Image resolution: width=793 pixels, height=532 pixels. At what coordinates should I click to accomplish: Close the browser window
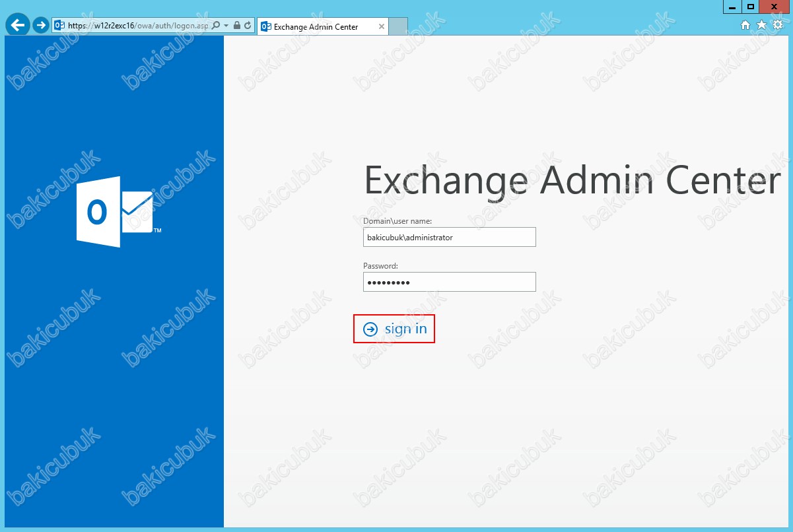(775, 7)
